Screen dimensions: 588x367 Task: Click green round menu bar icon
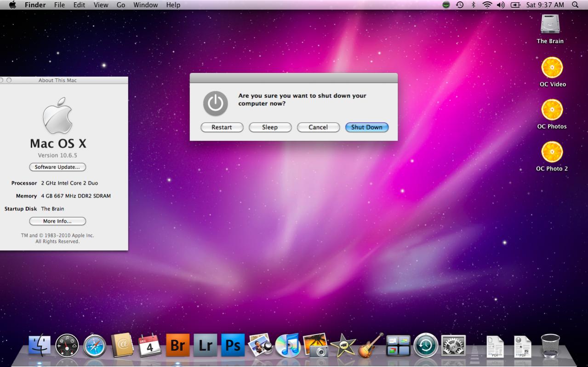[x=446, y=5]
